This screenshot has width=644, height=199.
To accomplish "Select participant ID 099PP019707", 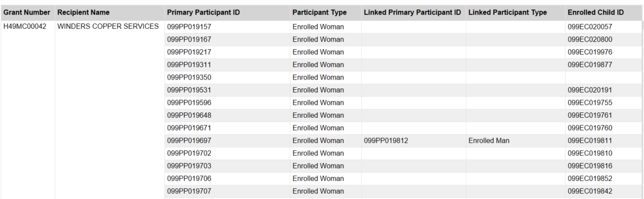I will 189,191.
